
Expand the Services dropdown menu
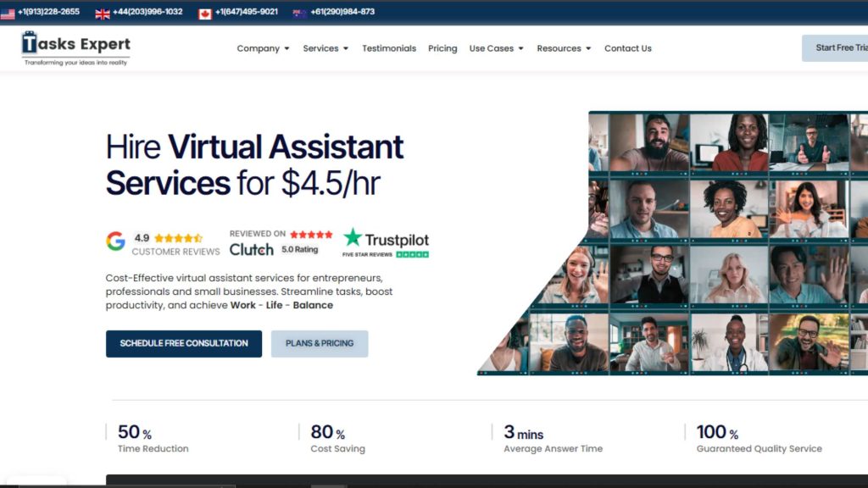coord(325,48)
